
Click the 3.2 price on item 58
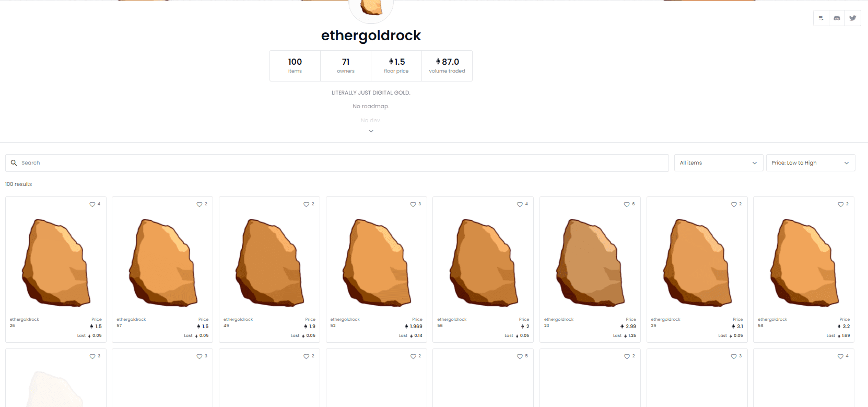844,327
